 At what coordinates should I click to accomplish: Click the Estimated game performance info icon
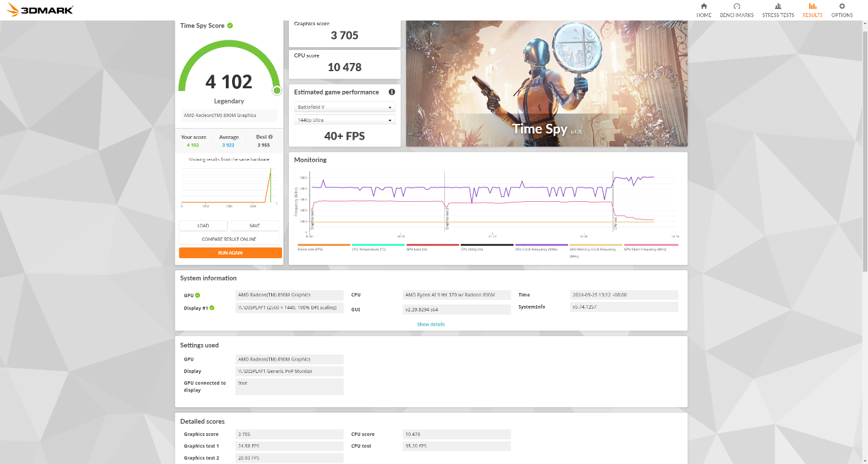tap(392, 92)
